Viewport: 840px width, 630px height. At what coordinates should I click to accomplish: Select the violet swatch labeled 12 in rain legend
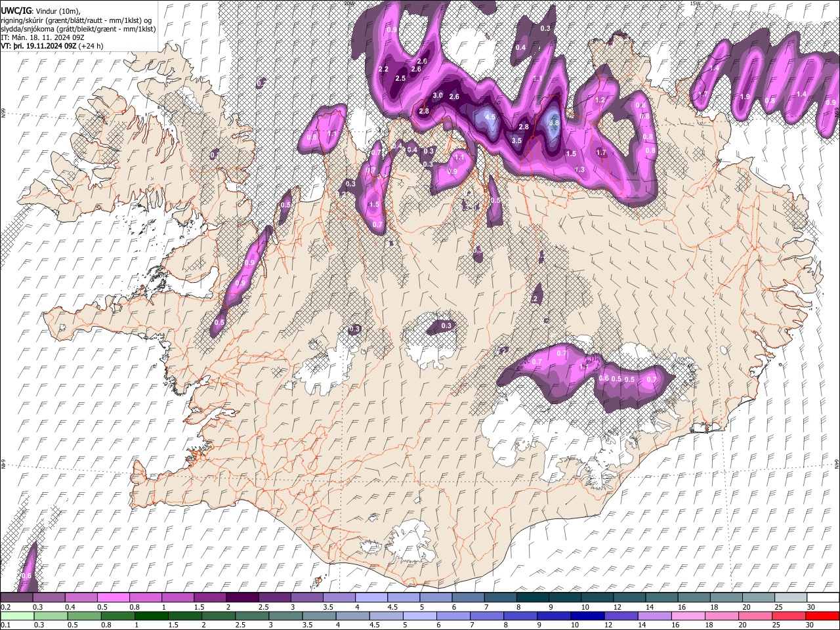click(x=621, y=616)
